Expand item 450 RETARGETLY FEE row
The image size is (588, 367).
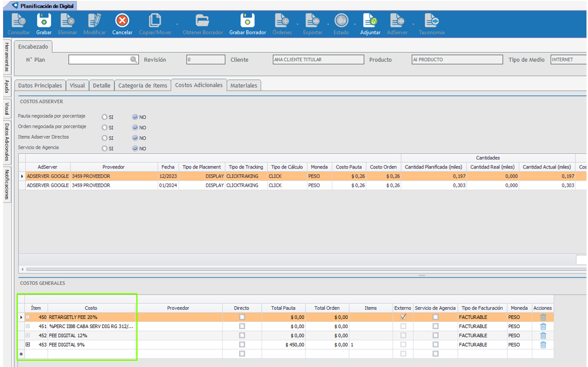pos(28,317)
